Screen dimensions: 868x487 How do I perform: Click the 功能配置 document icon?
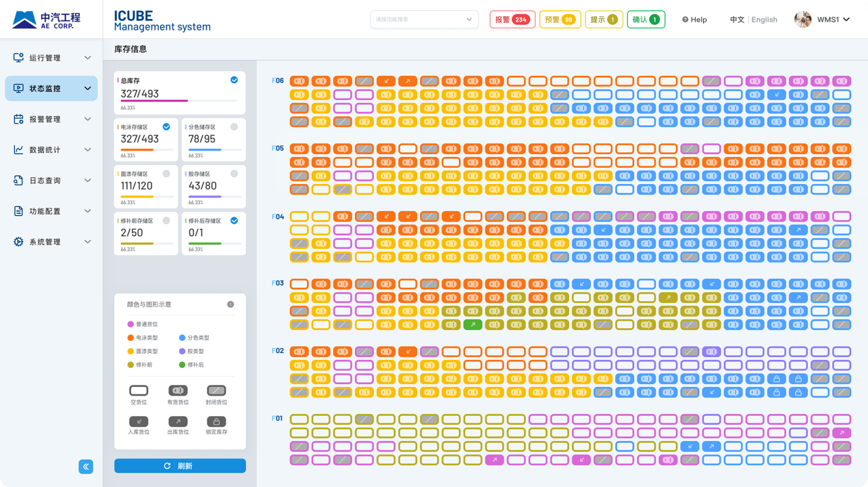click(x=18, y=211)
